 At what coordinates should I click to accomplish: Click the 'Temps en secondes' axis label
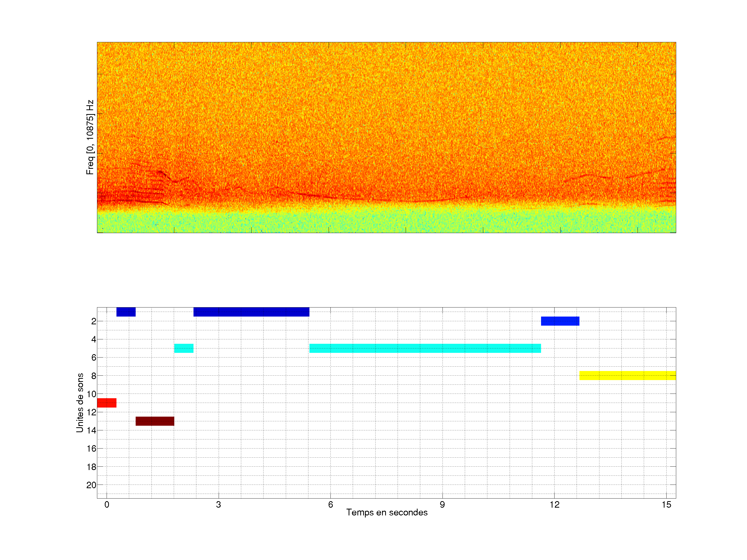point(387,512)
